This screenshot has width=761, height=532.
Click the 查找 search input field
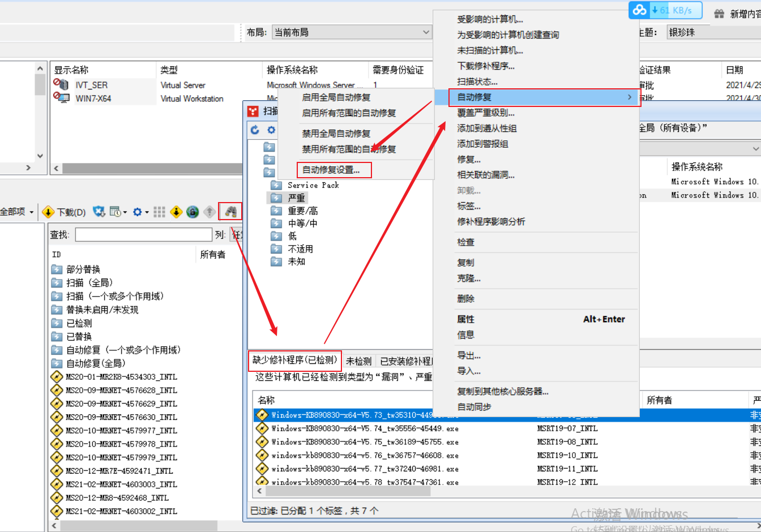point(143,234)
